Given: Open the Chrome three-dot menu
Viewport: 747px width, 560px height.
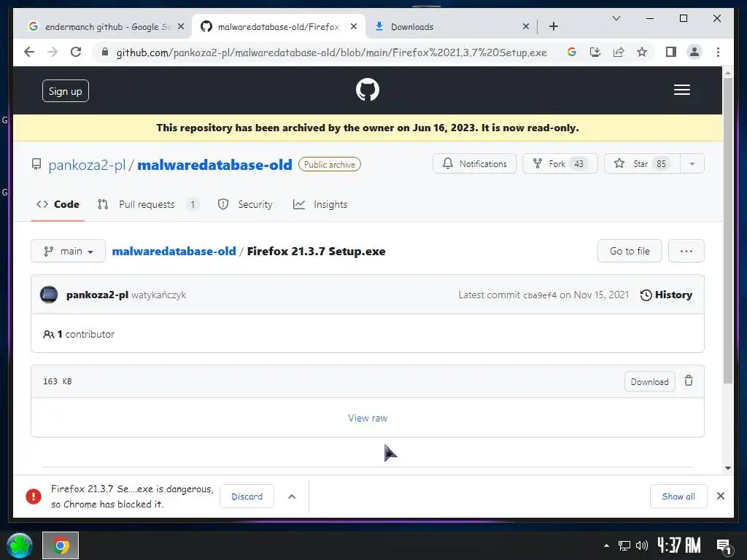Looking at the screenshot, I should (x=718, y=52).
